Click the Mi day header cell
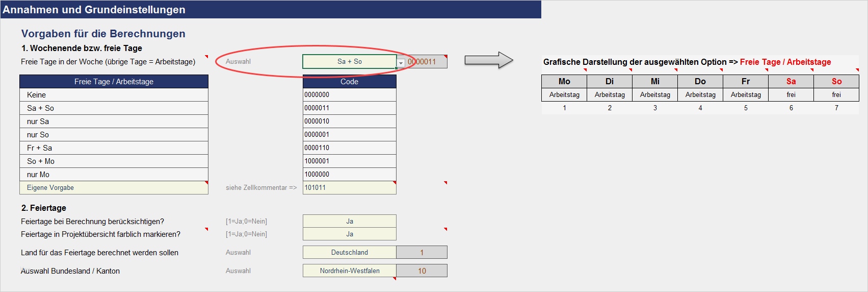 pyautogui.click(x=655, y=81)
